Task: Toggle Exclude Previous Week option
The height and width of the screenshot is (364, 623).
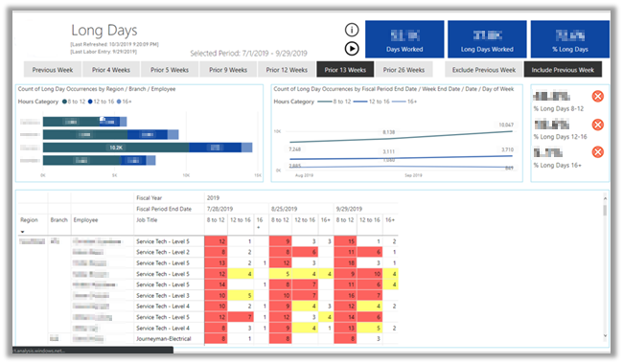Action: tap(483, 70)
